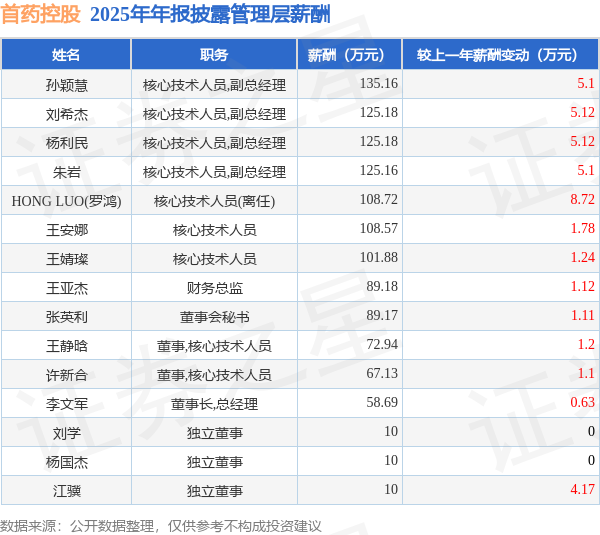Click the salary value 135.16
Screen dimensions: 600x535
point(379,83)
